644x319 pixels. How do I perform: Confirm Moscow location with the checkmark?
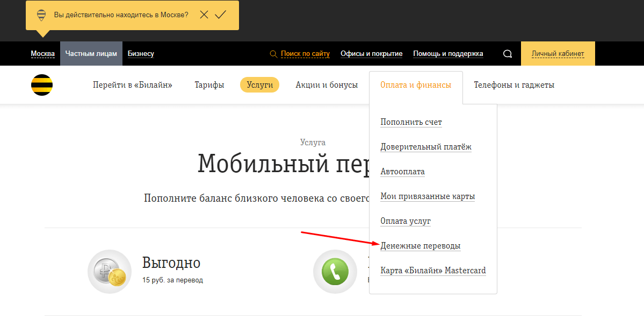click(221, 15)
